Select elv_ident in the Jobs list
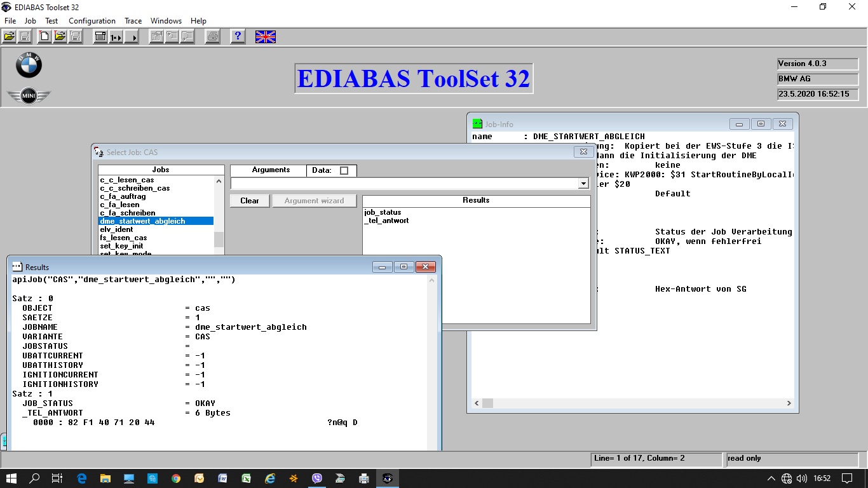This screenshot has height=488, width=868. pos(117,229)
